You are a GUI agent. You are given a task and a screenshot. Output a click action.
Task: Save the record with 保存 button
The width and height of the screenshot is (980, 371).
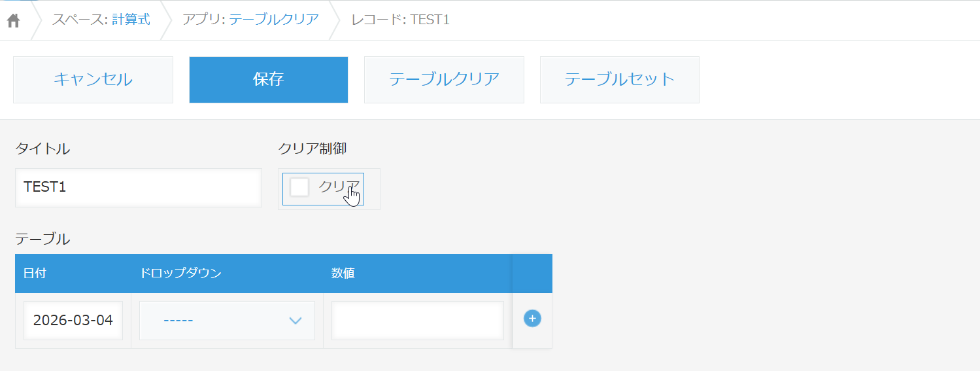(268, 80)
